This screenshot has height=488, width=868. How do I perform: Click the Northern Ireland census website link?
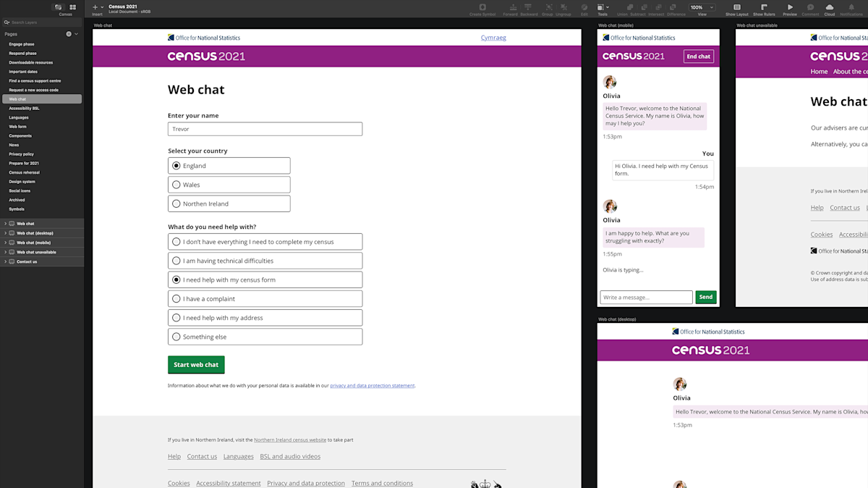pos(290,439)
